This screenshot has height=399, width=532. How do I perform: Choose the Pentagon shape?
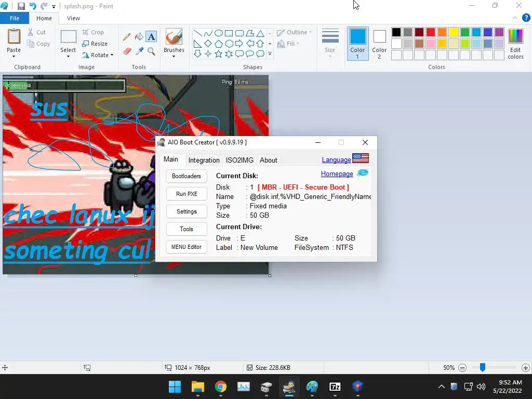point(219,44)
